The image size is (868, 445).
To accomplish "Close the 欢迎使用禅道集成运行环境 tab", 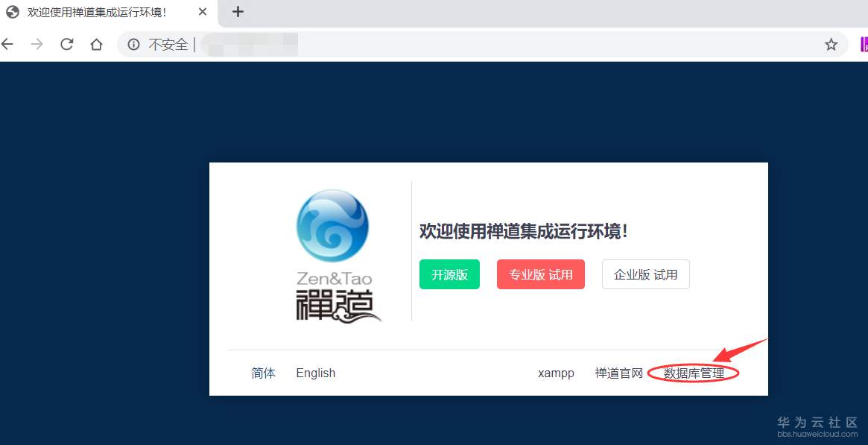I will pyautogui.click(x=202, y=12).
